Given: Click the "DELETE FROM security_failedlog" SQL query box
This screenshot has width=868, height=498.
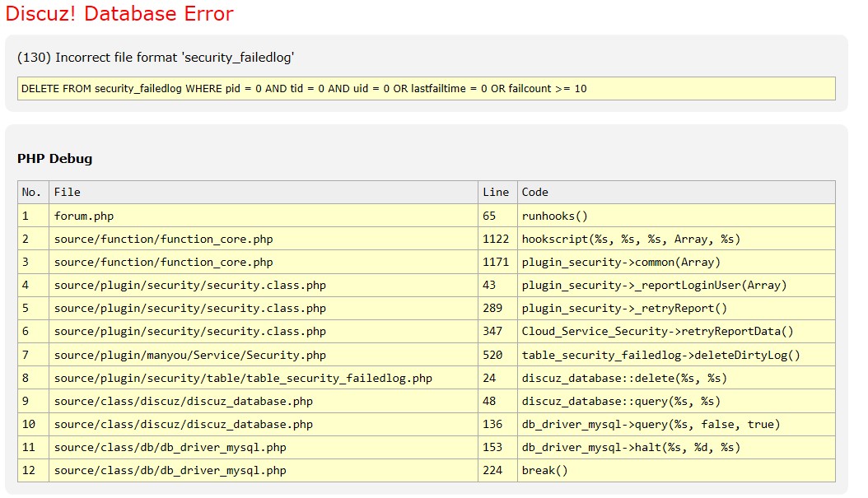Looking at the screenshot, I should pos(427,89).
